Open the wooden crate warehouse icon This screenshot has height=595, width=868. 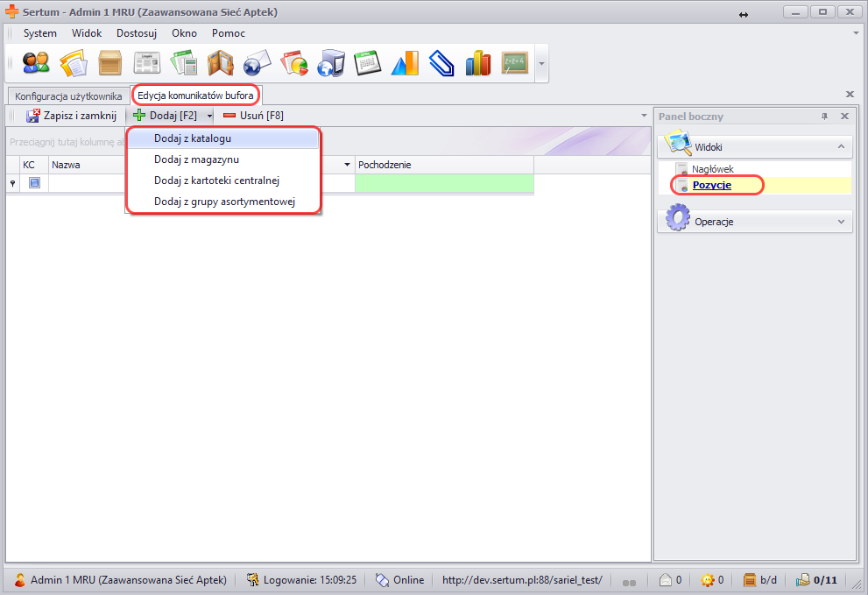point(109,63)
